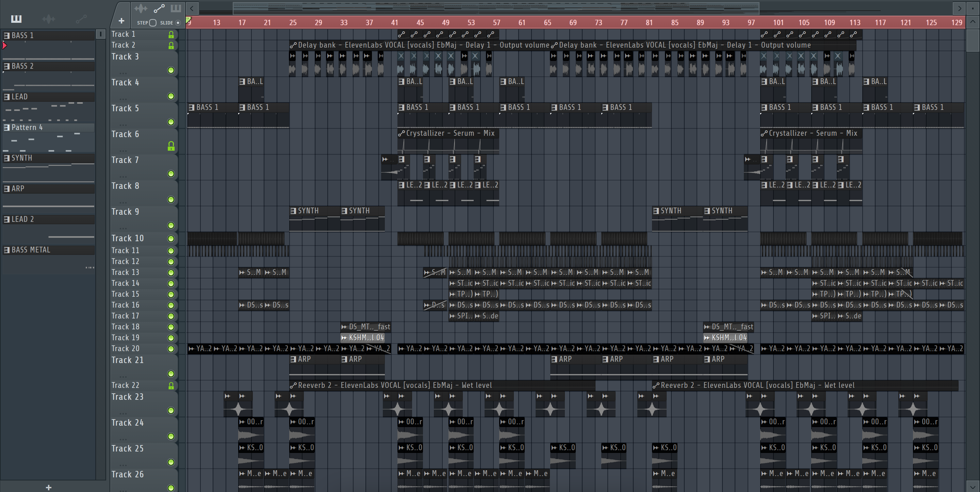Screen dimensions: 980x492
Task: Click the green song start marker on ruler
Action: (x=188, y=19)
